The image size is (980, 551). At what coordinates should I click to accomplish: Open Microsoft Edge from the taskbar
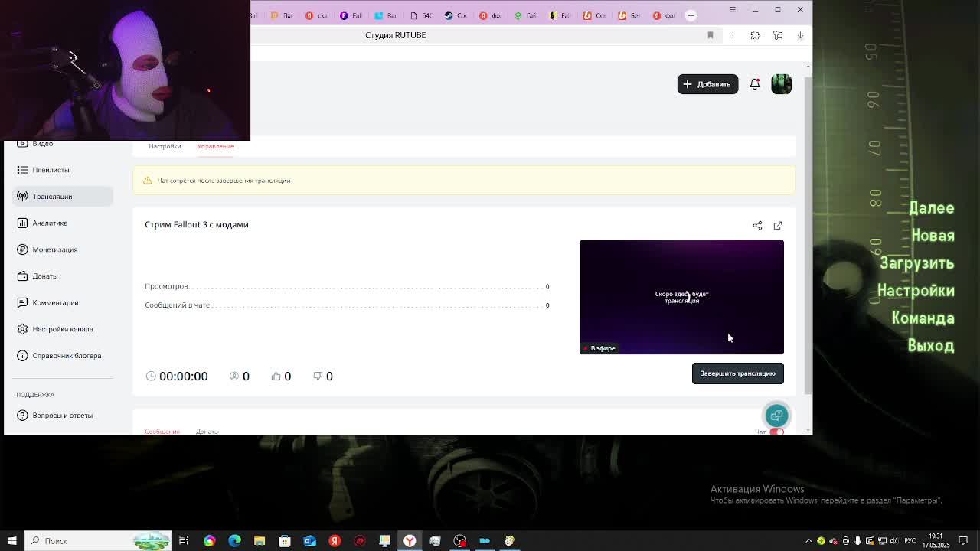click(234, 541)
